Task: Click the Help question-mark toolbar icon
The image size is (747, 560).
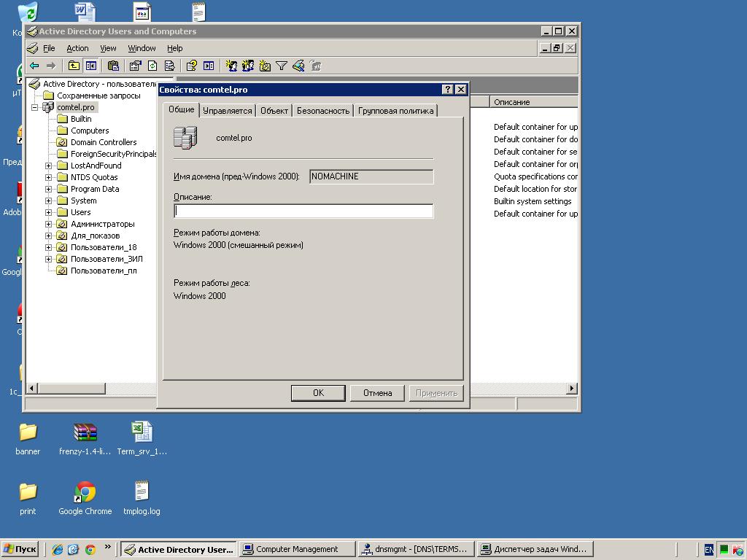Action: click(192, 66)
